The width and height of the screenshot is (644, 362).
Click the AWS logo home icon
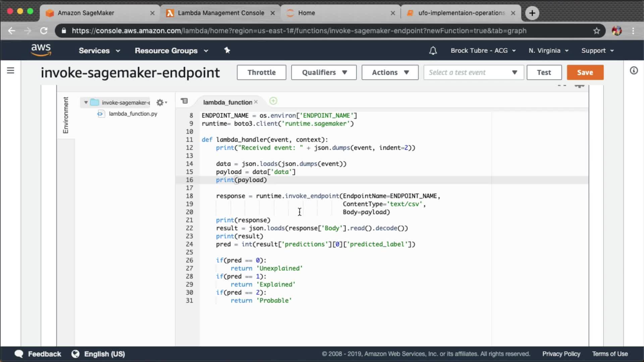[x=41, y=50]
